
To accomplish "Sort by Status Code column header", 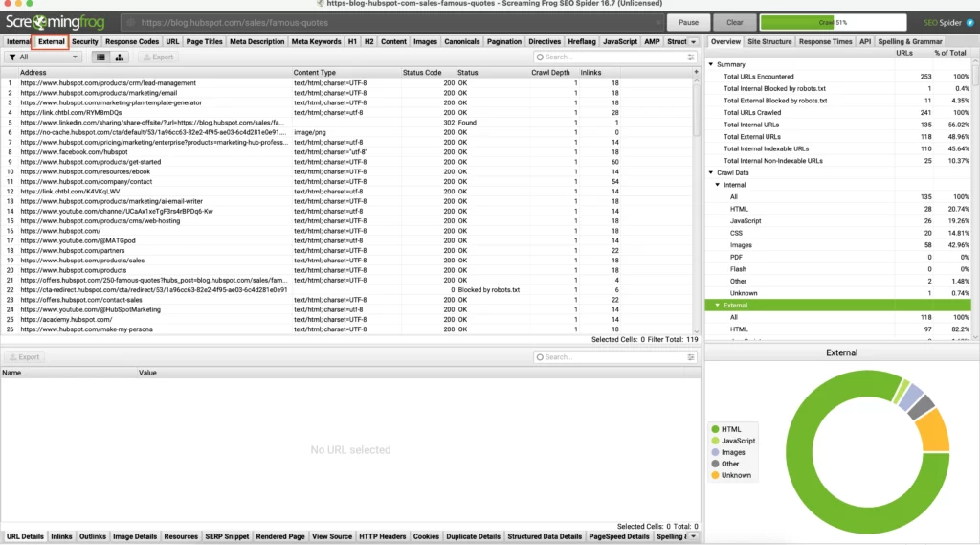I will tap(428, 73).
